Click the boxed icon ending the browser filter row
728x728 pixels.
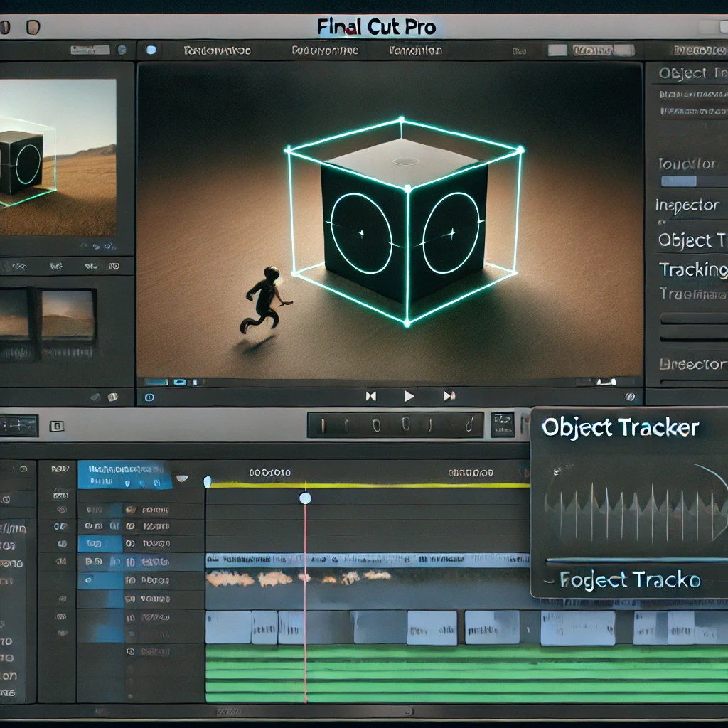(114, 266)
